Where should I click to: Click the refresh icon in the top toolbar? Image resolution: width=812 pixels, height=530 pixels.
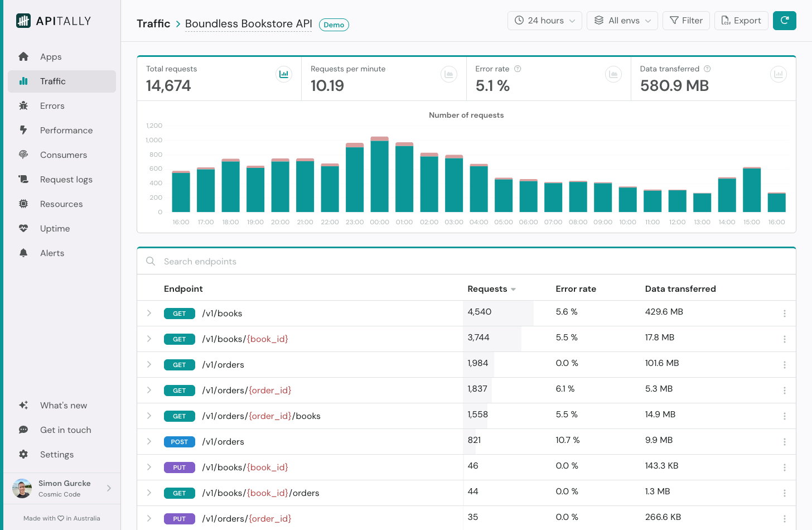tap(785, 20)
